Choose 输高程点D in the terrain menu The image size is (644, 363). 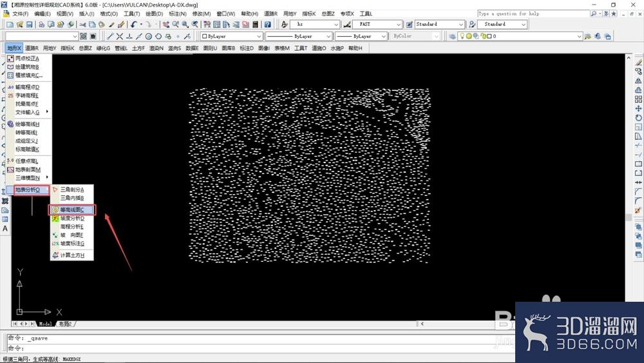point(28,87)
